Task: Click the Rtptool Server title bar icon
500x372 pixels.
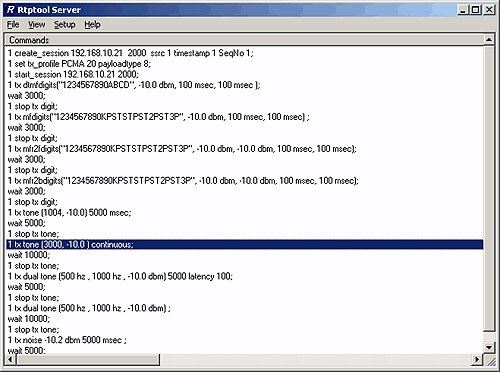Action: coord(10,10)
